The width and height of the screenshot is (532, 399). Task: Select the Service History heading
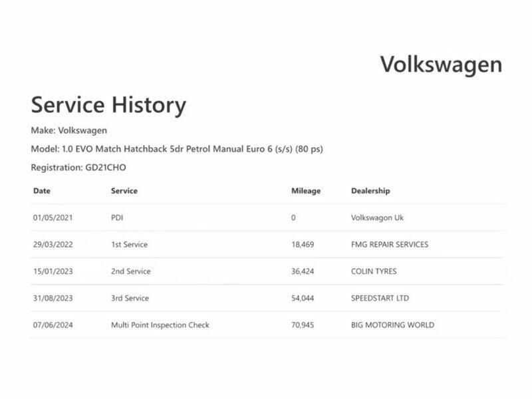108,105
